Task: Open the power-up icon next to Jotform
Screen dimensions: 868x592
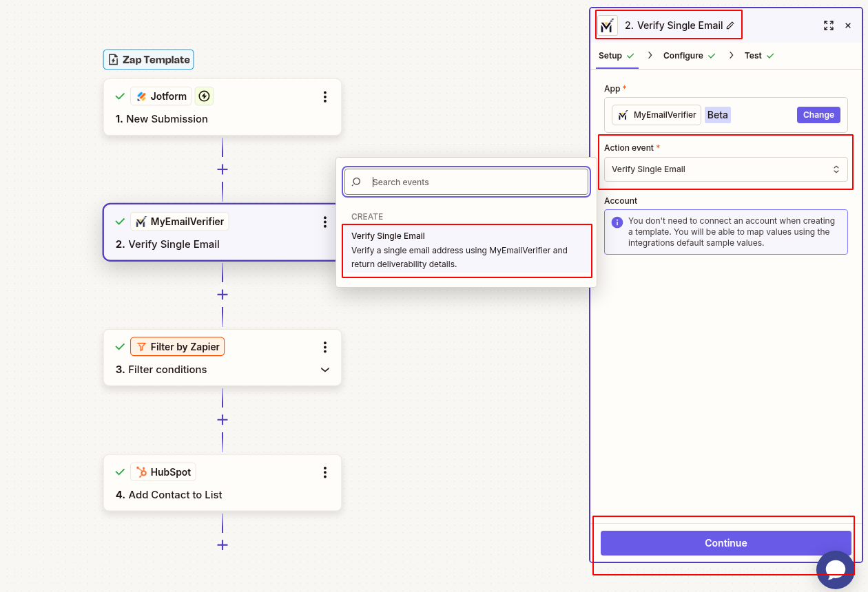Action: (x=204, y=96)
